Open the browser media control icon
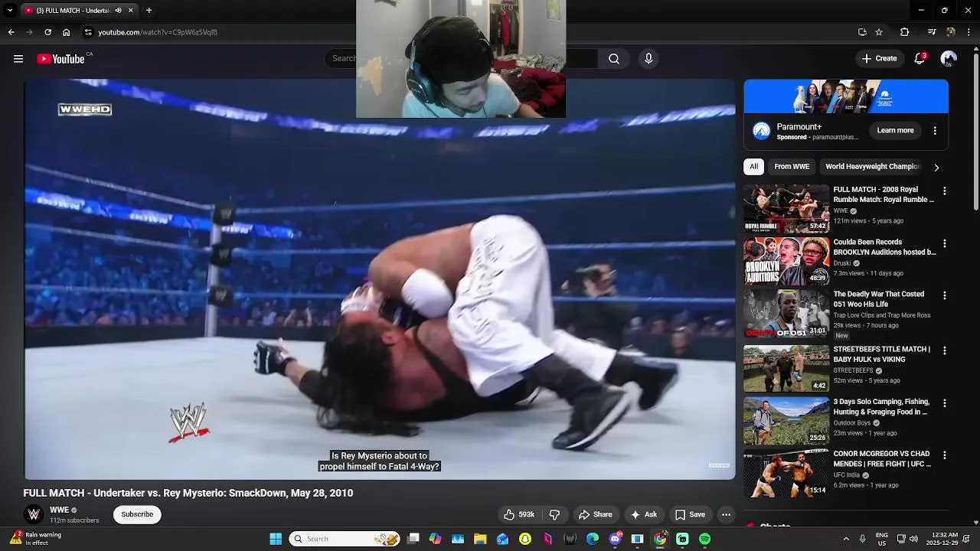980x551 pixels. click(x=931, y=32)
